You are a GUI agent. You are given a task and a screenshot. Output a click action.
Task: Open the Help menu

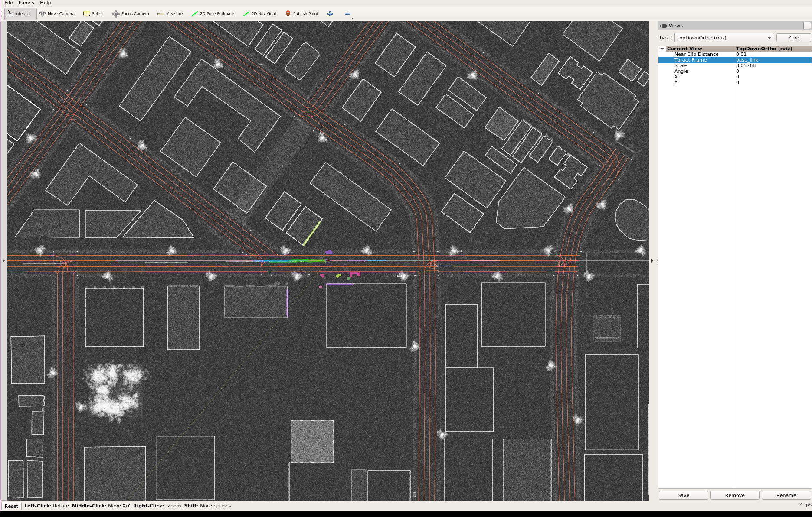point(45,3)
